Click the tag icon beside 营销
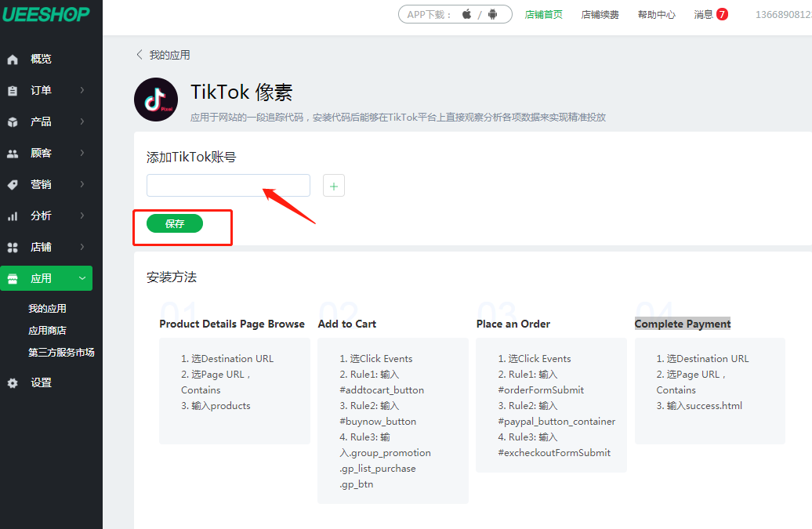 click(x=13, y=185)
